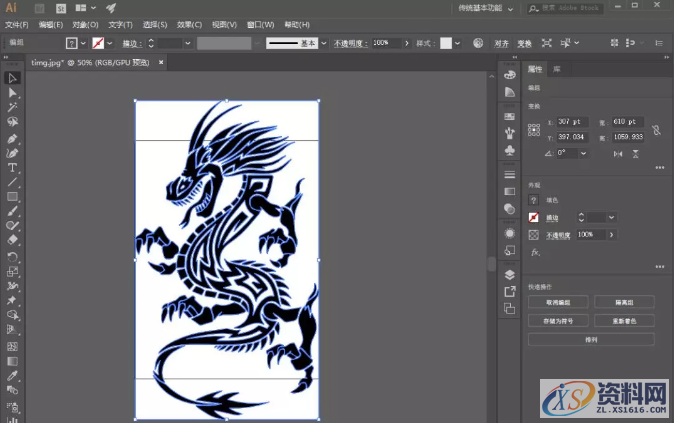674x423 pixels.
Task: Expand stroke weight dropdown in Properties panel
Action: (611, 217)
